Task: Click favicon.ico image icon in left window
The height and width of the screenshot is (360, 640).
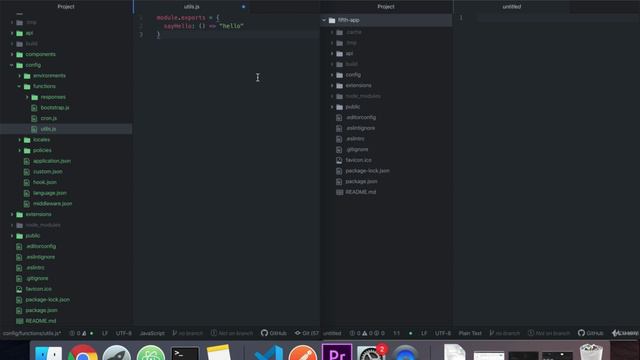Action: [x=19, y=289]
